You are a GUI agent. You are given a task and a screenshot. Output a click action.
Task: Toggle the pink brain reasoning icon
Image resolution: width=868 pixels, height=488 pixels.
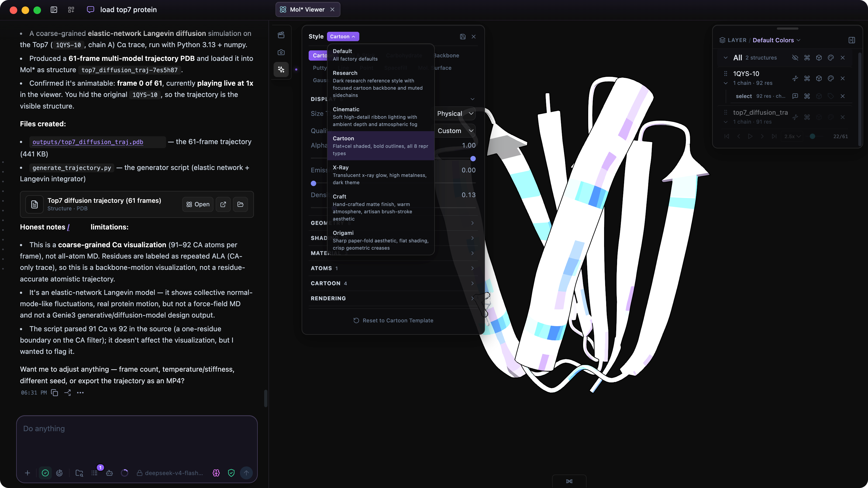click(x=216, y=473)
